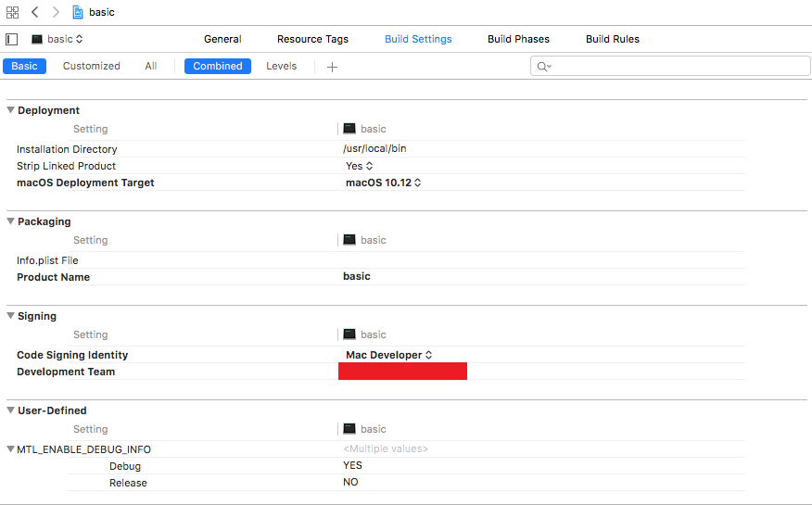Click the target icon in Deployment header
Viewport: 812px width, 505px height.
(349, 129)
